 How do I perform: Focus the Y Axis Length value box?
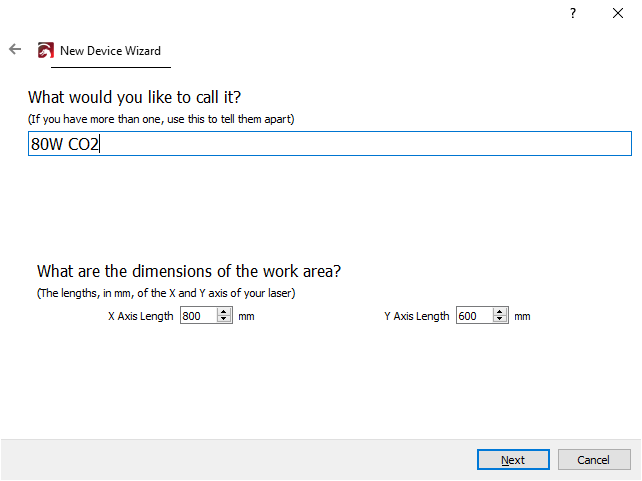pyautogui.click(x=472, y=316)
